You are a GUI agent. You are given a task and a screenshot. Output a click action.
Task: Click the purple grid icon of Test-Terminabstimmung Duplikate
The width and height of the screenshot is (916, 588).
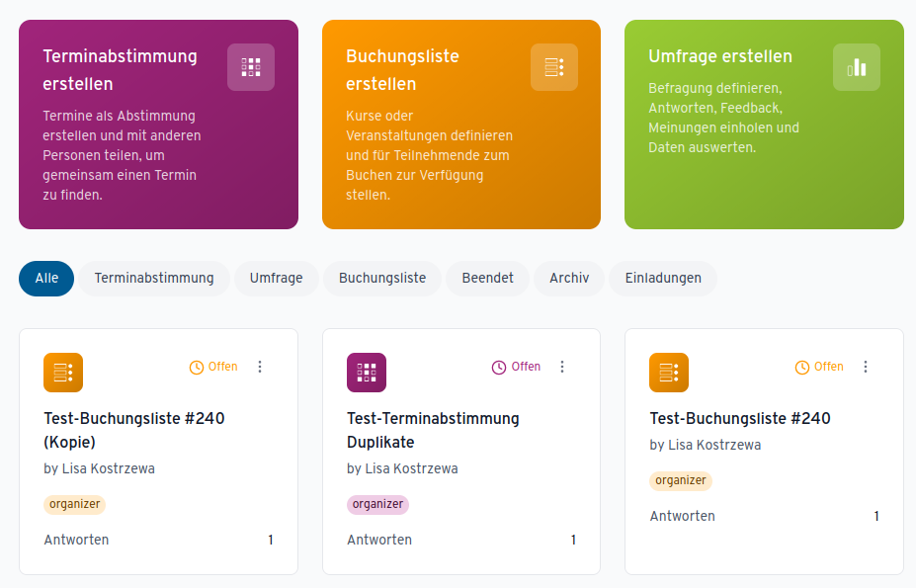(x=367, y=373)
